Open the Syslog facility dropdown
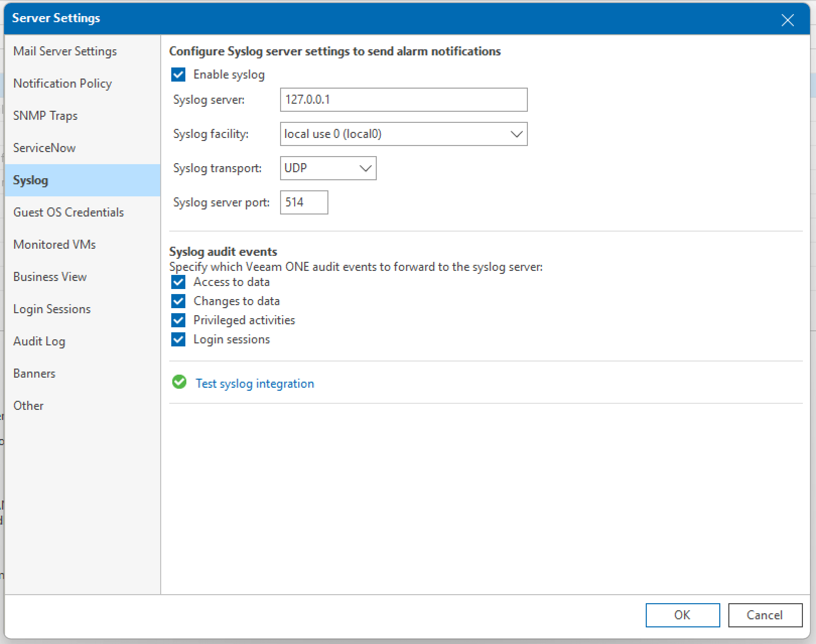The height and width of the screenshot is (644, 816). (516, 134)
